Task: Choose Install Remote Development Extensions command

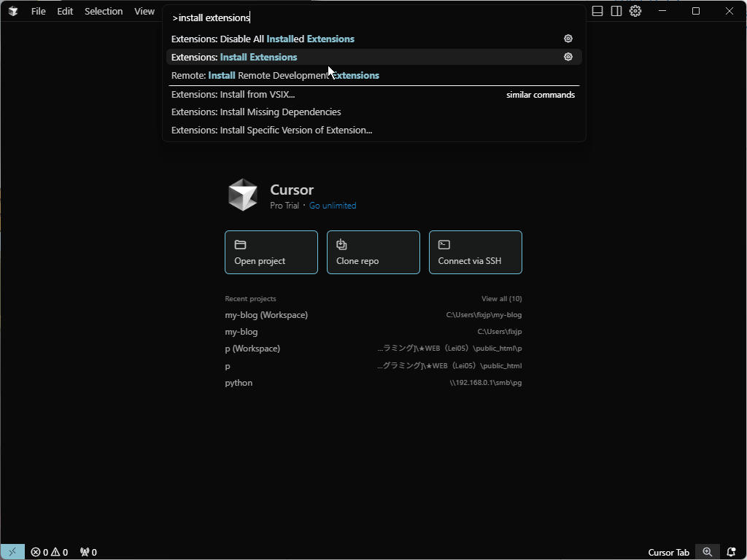Action: tap(275, 75)
